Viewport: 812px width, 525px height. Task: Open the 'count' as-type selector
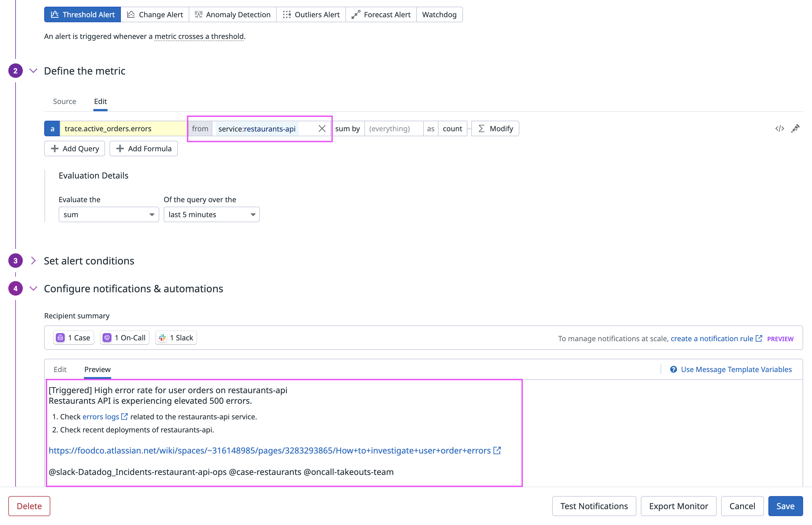(452, 128)
